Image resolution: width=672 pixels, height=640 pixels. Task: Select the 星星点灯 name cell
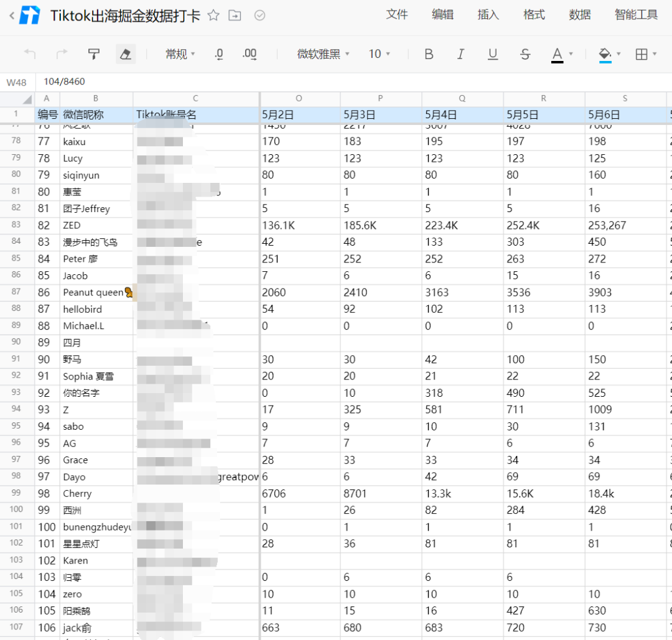(96, 544)
